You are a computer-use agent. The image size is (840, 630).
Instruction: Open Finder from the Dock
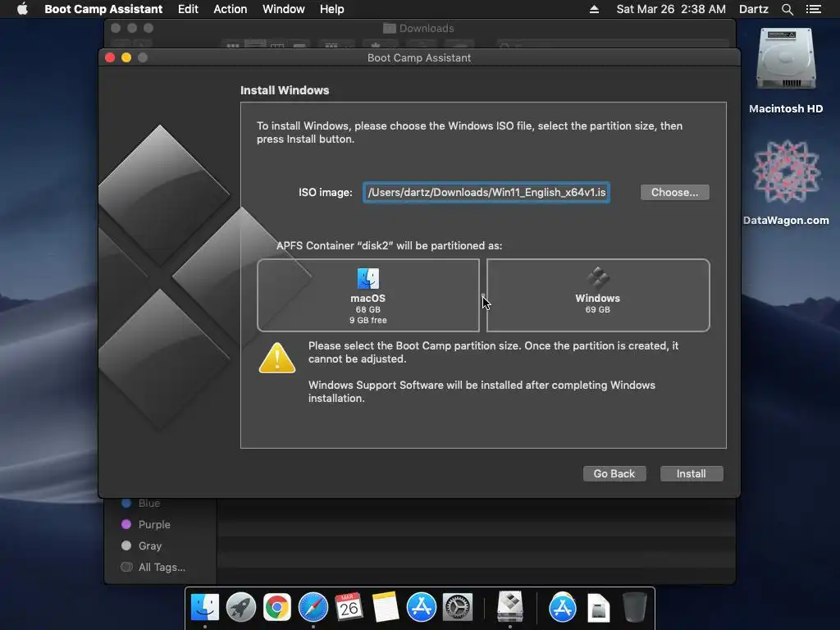point(204,608)
